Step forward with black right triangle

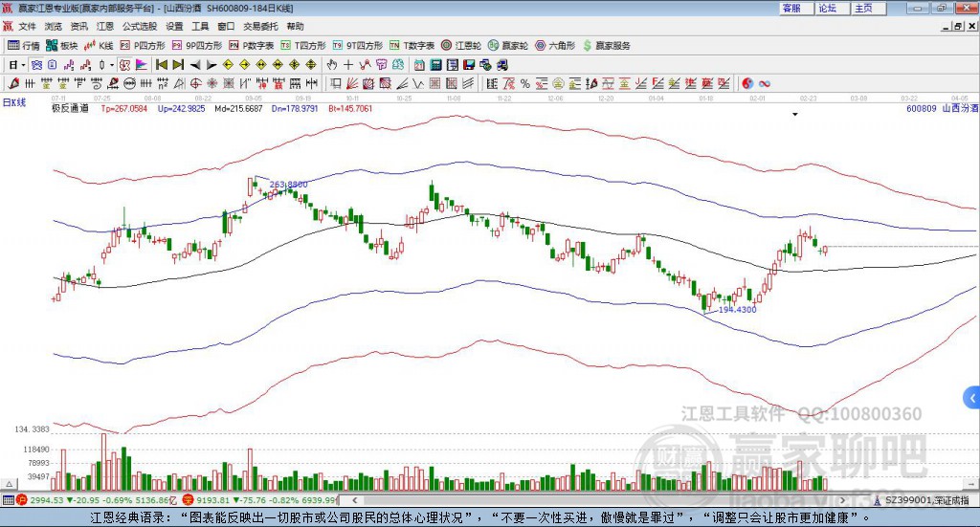tap(212, 65)
